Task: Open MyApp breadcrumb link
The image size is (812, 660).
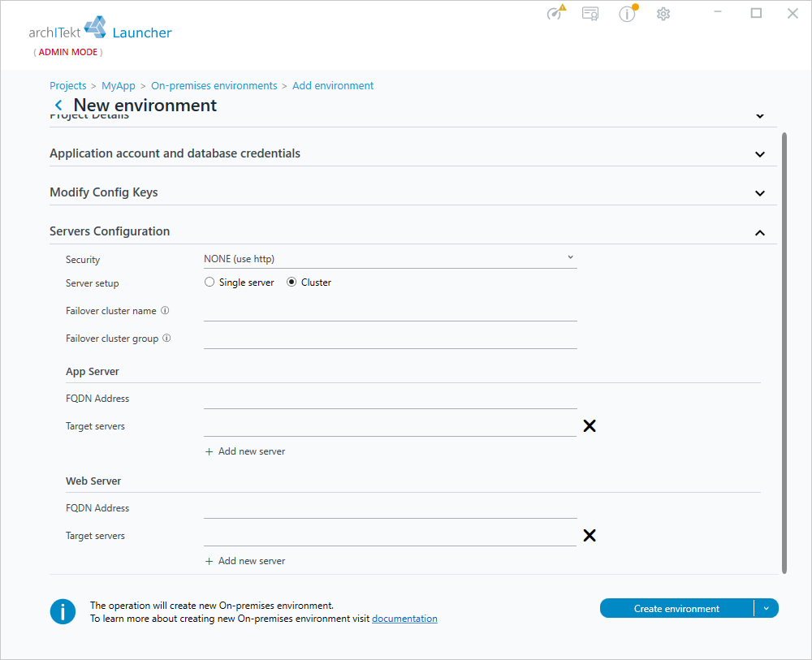Action: tap(118, 85)
